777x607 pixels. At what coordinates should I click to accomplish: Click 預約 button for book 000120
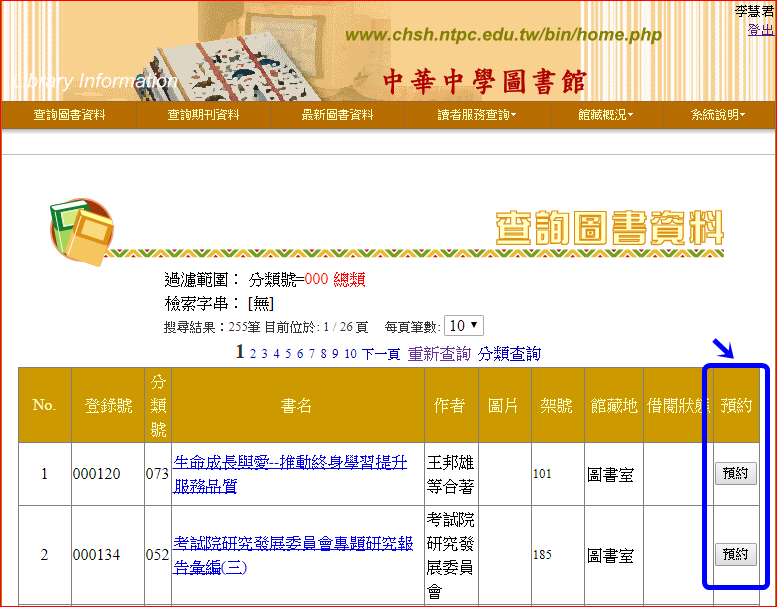coord(735,473)
